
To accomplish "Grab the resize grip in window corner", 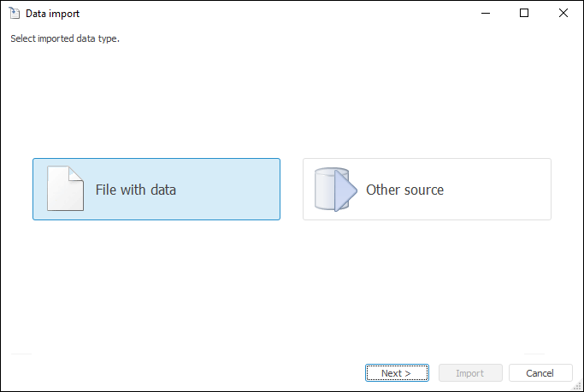I will [x=577, y=385].
